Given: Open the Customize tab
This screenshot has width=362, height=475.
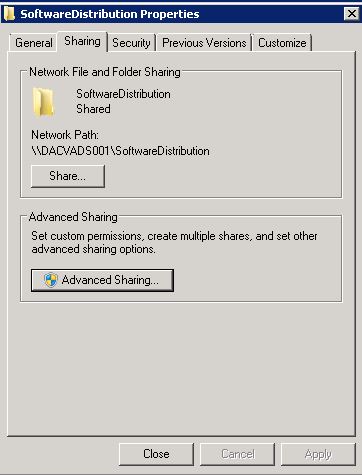Looking at the screenshot, I should (x=282, y=43).
